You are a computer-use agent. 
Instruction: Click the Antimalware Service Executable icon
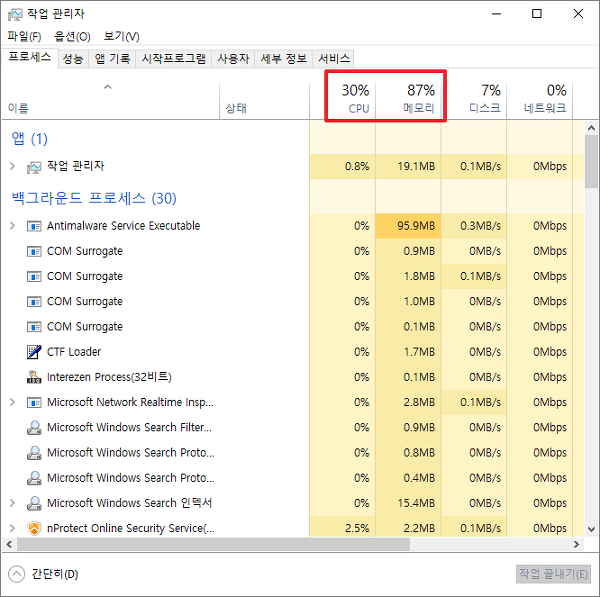[34, 226]
